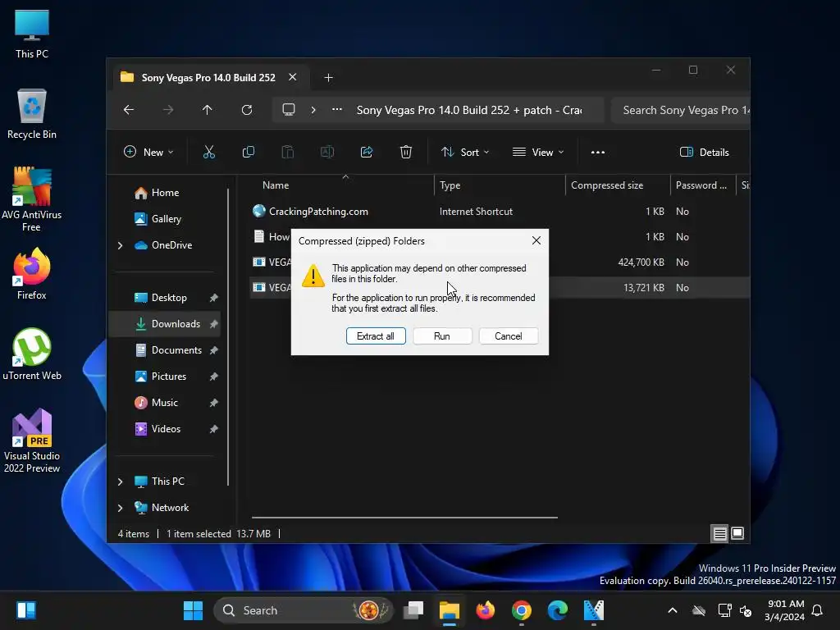The height and width of the screenshot is (630, 840).
Task: Unpin Desktop using its pin icon
Action: pyautogui.click(x=214, y=297)
